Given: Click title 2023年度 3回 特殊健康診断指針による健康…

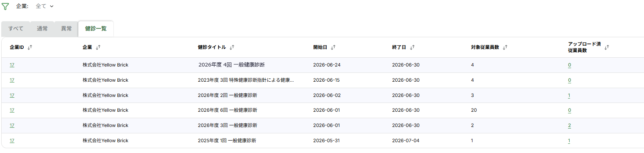Looking at the screenshot, I should (x=246, y=80).
